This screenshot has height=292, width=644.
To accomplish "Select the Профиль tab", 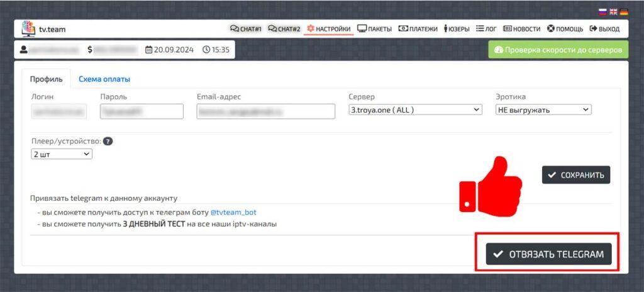I will [x=47, y=79].
